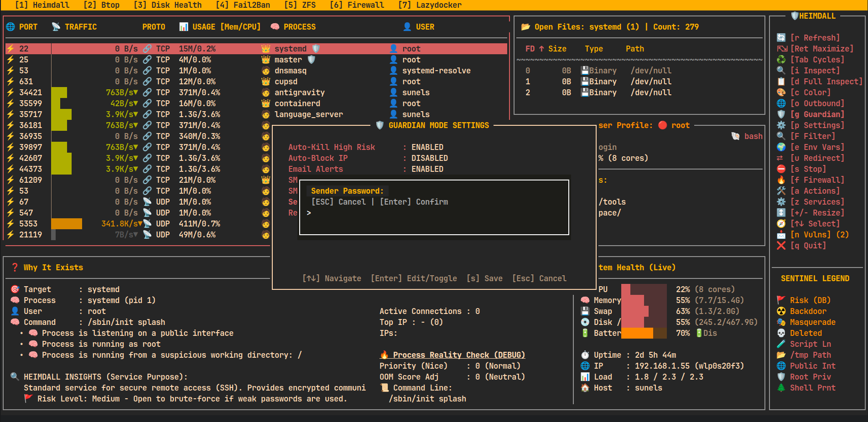Switch to the Fail2Ban tab
The width and height of the screenshot is (868, 422).
(243, 5)
